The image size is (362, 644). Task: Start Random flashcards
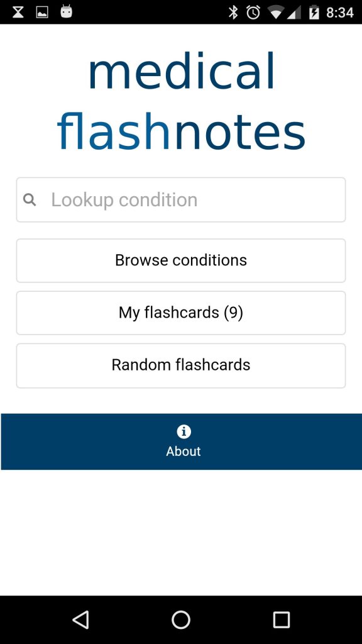(181, 365)
